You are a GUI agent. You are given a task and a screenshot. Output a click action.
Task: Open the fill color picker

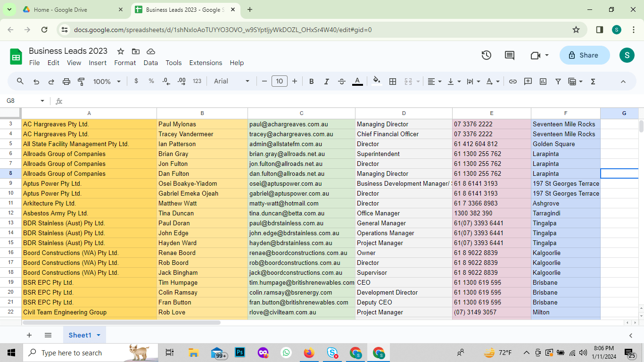[x=377, y=81]
